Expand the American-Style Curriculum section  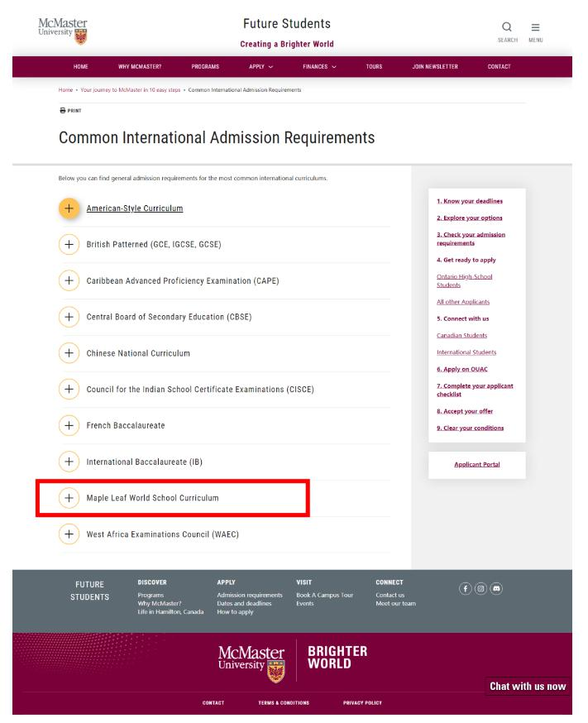coord(70,208)
